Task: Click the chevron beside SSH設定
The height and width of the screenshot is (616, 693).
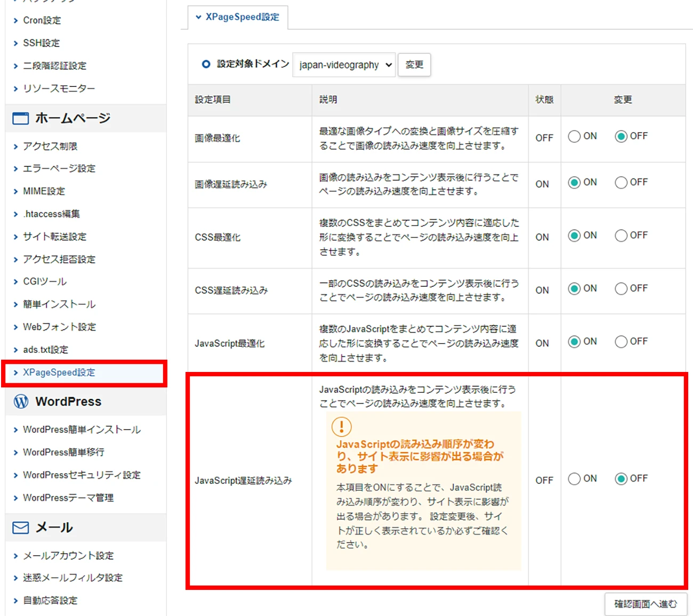Action: 15,44
